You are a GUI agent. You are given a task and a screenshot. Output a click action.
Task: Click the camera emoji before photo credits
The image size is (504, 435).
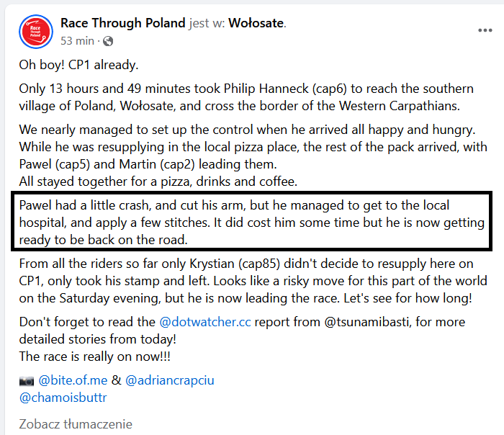click(x=27, y=381)
